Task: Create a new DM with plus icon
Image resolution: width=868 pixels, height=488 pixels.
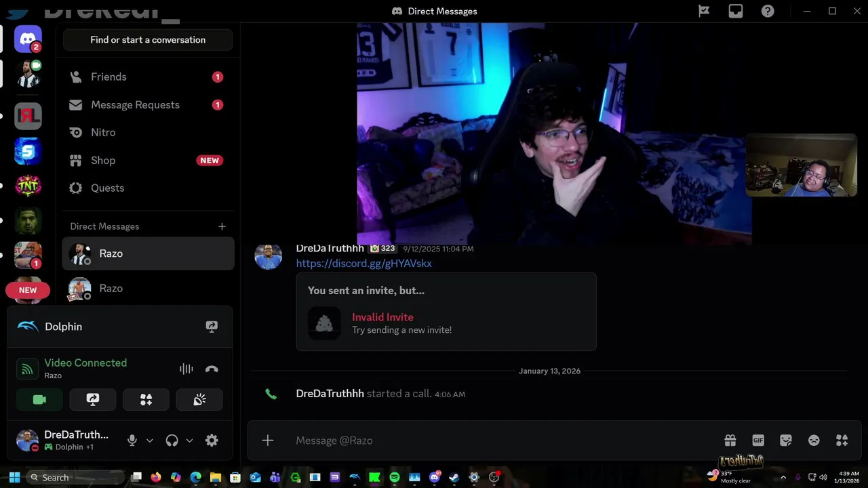Action: click(222, 226)
